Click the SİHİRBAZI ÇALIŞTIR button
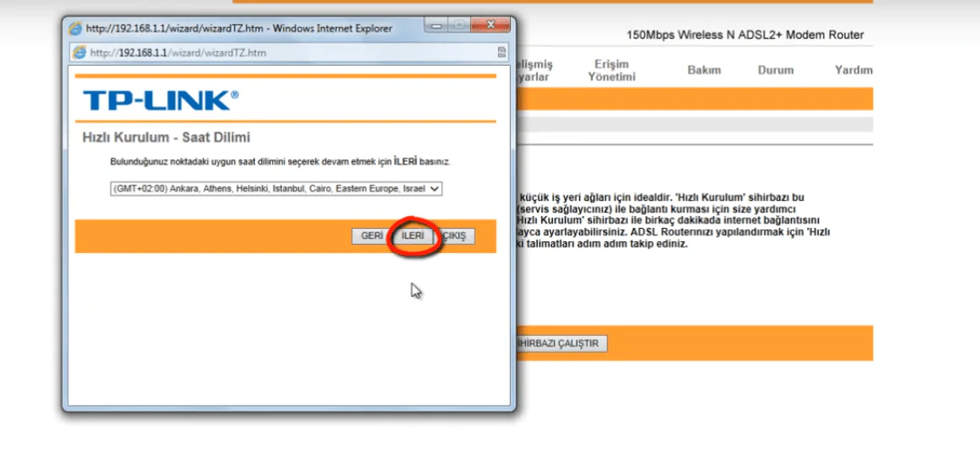The height and width of the screenshot is (459, 980). [x=560, y=344]
